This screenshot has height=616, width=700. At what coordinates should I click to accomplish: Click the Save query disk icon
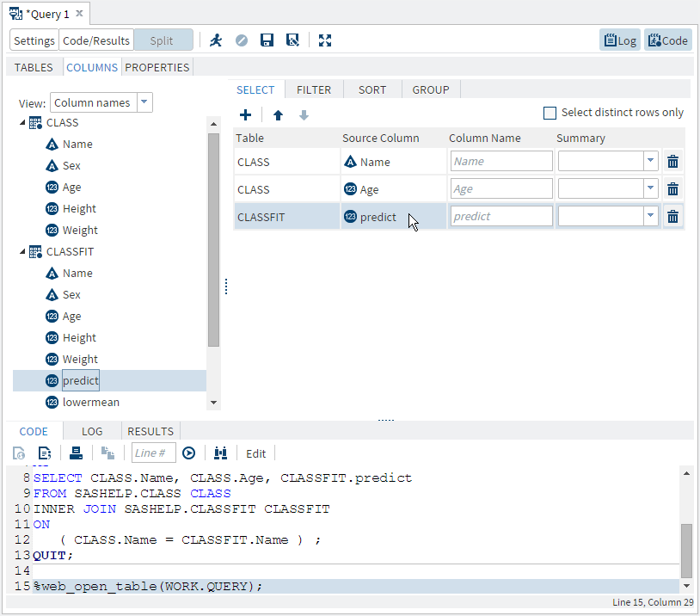coord(267,40)
